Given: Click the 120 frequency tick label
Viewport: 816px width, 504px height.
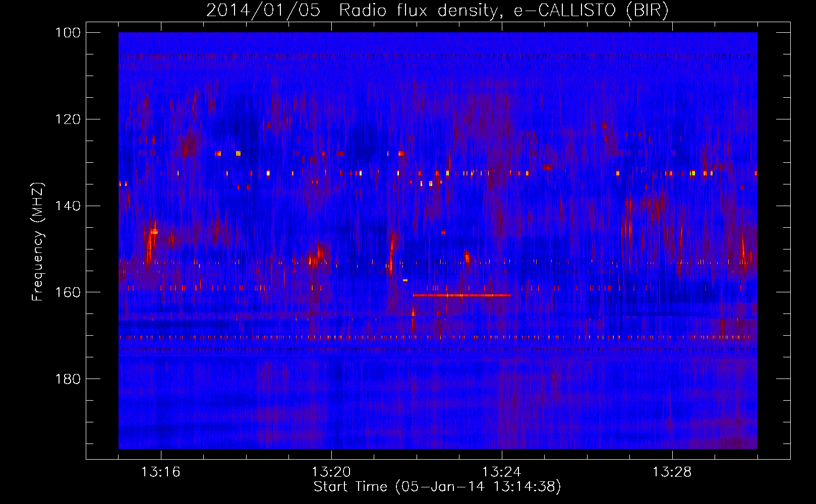Looking at the screenshot, I should tap(69, 119).
